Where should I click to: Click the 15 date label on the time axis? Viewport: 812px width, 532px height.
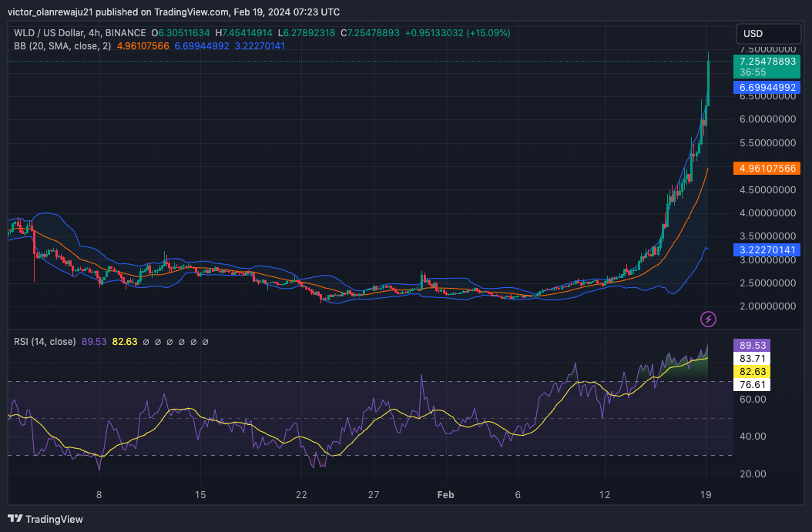(x=200, y=495)
